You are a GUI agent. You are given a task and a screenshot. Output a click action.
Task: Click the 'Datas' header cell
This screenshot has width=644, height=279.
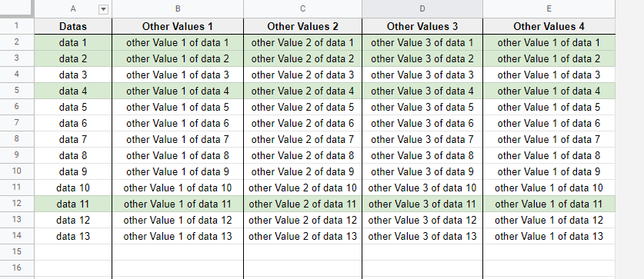(x=73, y=26)
